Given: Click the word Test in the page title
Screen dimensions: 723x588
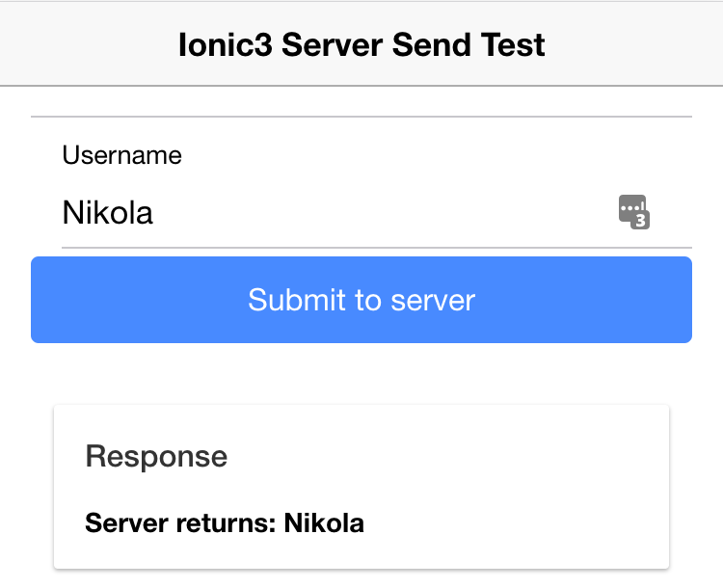Looking at the screenshot, I should click(x=513, y=44).
